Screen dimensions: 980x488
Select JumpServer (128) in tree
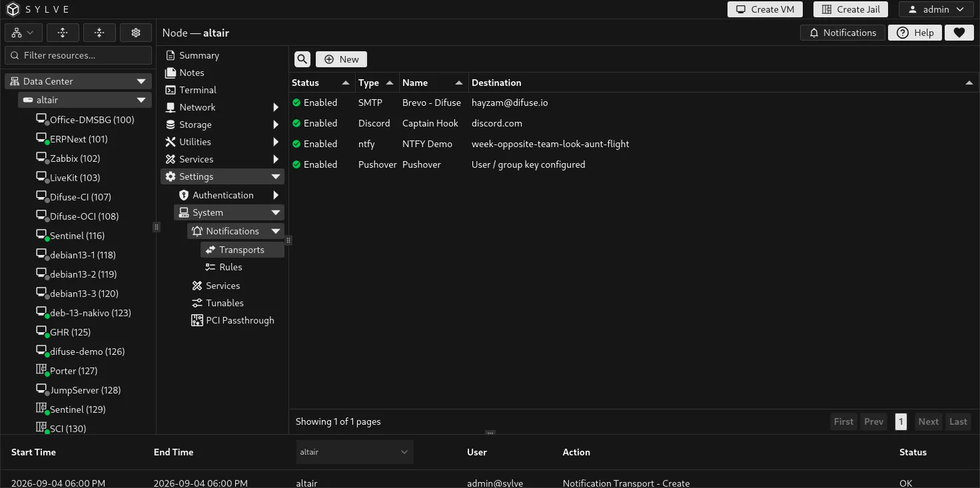pos(85,390)
